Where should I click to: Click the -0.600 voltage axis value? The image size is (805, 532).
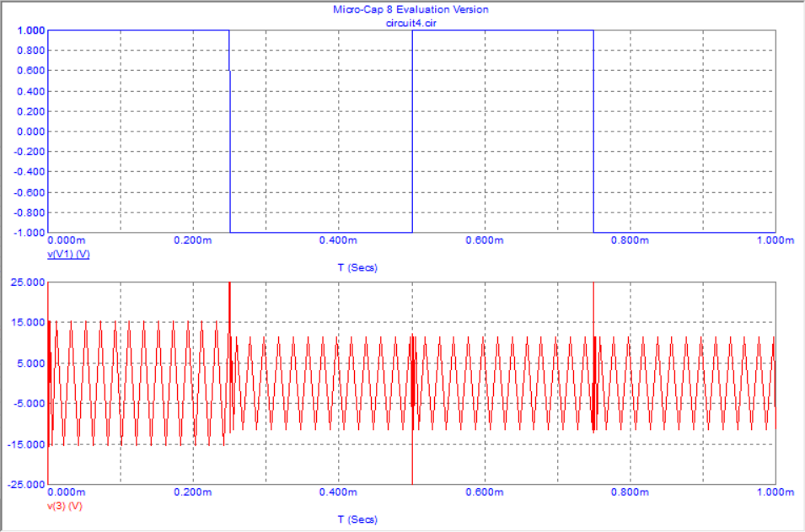(30, 192)
